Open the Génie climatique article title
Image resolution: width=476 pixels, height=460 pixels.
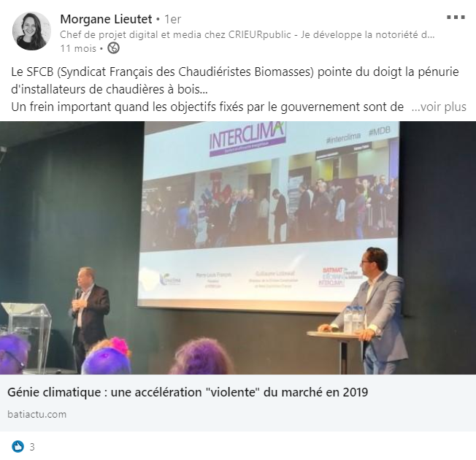(188, 392)
